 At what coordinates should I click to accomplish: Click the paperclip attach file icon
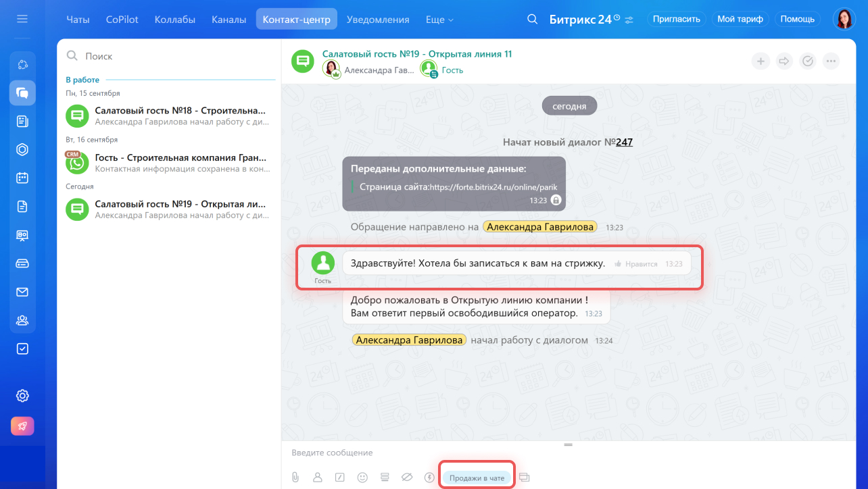coord(295,478)
